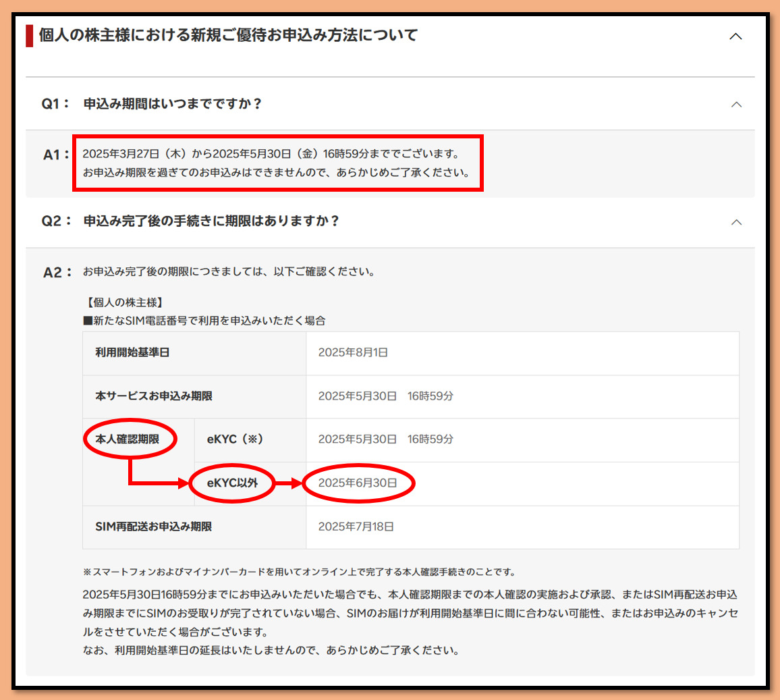Click the red bar icon beside section title
This screenshot has width=780, height=700.
pos(30,36)
